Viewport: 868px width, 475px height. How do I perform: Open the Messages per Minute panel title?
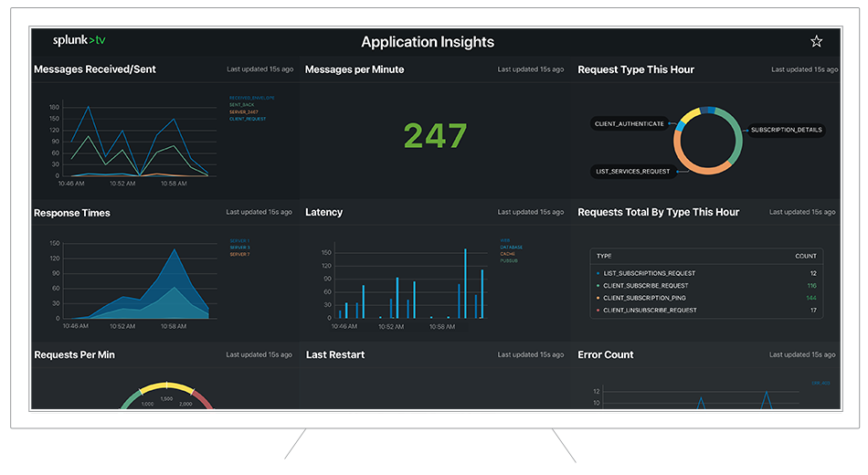coord(355,69)
